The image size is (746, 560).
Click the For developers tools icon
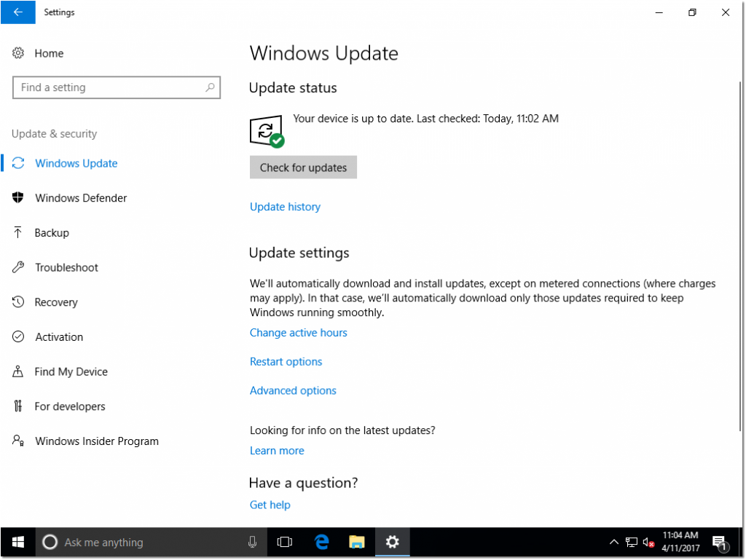click(x=18, y=406)
